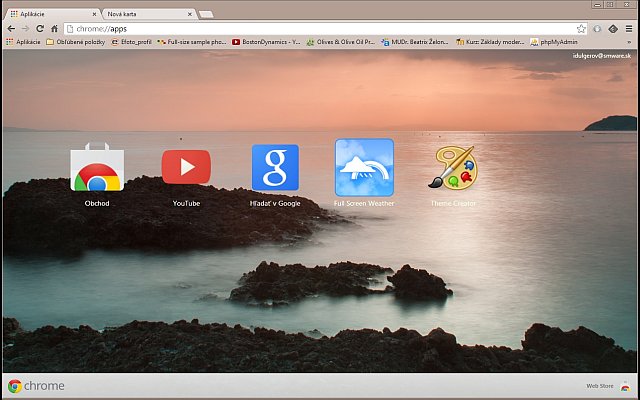The width and height of the screenshot is (640, 400).
Task: Open the Web Store link in footer
Action: [x=600, y=386]
